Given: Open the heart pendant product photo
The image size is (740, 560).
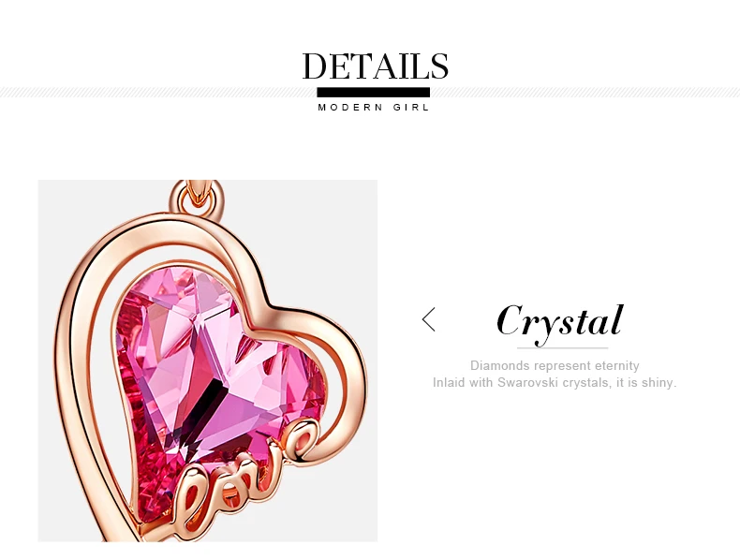Looking at the screenshot, I should [x=208, y=361].
